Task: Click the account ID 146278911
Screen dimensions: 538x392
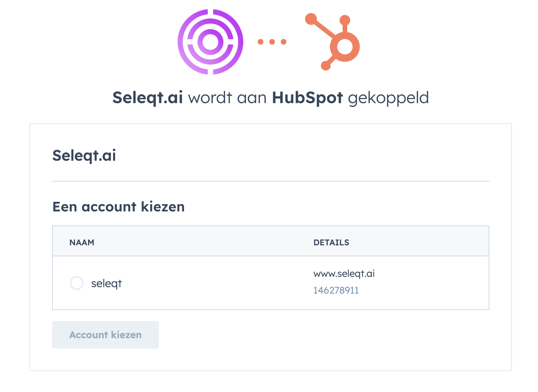Action: [x=336, y=290]
